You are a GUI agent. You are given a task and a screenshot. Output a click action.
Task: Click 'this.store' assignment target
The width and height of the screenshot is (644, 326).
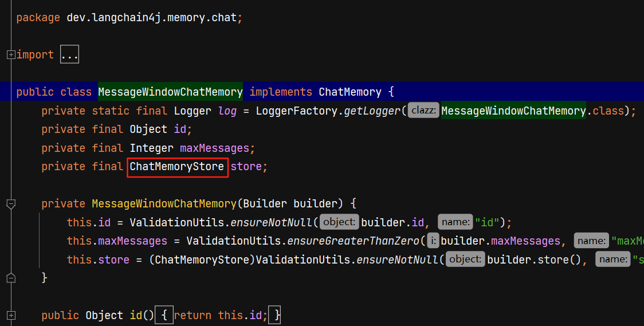coord(98,260)
